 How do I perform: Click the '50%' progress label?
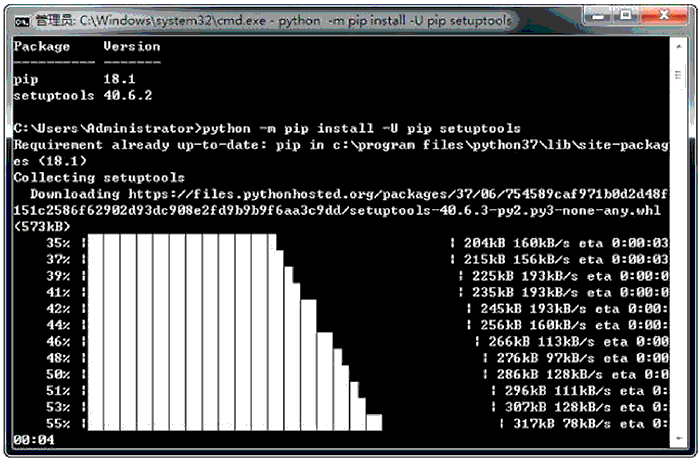coord(58,374)
